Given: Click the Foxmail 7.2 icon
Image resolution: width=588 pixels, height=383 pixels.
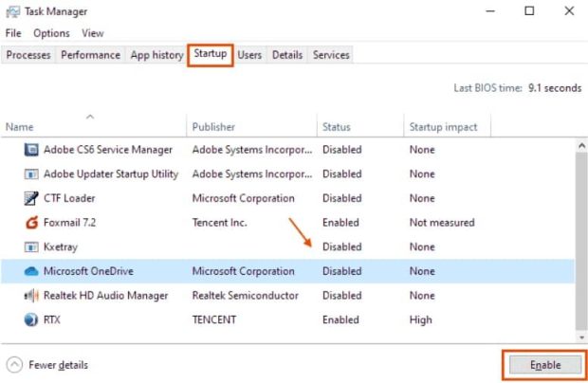Looking at the screenshot, I should point(30,224).
